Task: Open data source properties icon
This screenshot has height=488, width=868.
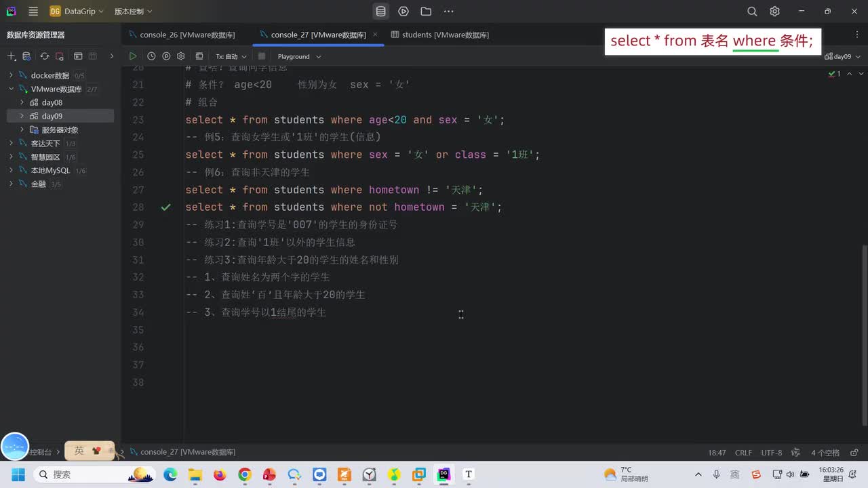Action: (26, 56)
